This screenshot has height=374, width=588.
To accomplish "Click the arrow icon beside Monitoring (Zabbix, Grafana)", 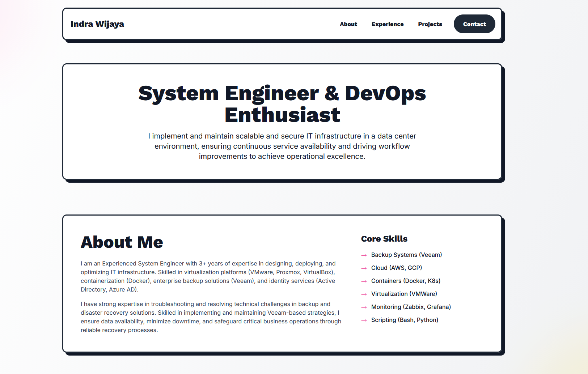I will click(x=364, y=307).
